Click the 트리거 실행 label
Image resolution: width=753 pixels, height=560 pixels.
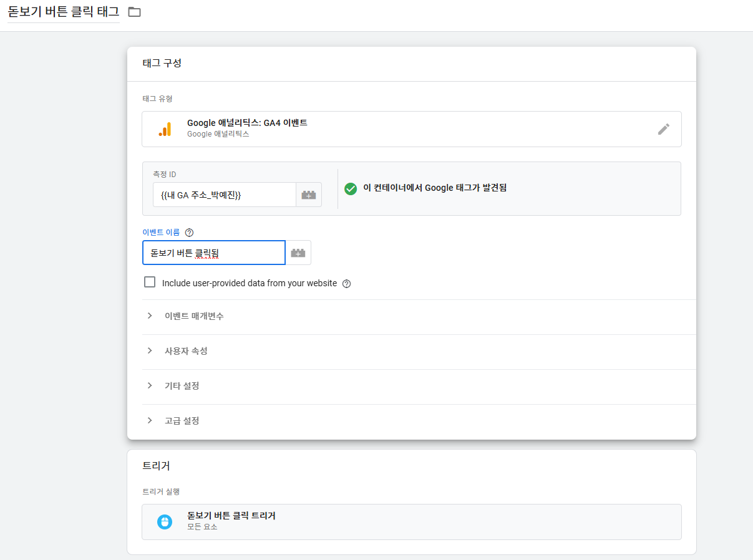coord(161,491)
